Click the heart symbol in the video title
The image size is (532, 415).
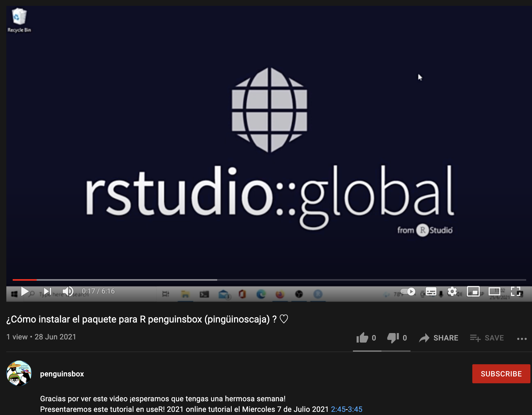(284, 319)
